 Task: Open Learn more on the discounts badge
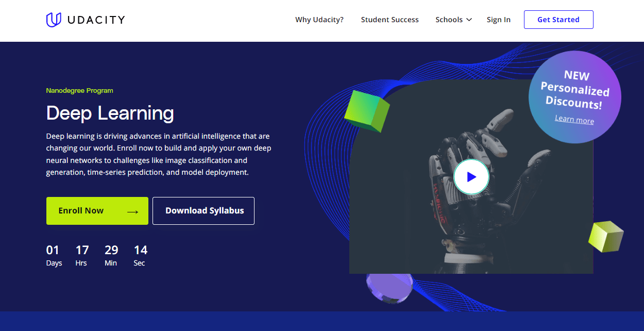pos(574,120)
